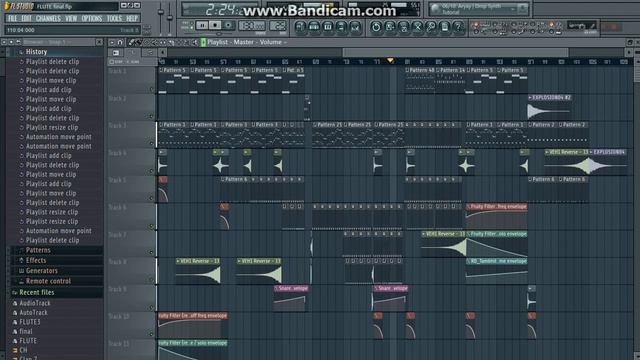The width and height of the screenshot is (640, 360).
Task: Select the zoom tool in playlist toolbar
Action: pyautogui.click(x=186, y=42)
